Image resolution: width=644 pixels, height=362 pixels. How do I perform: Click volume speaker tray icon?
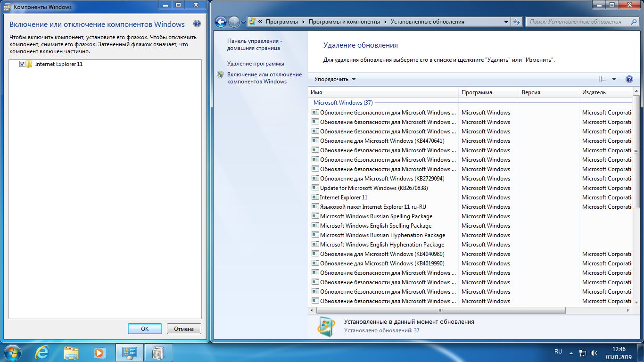(594, 353)
